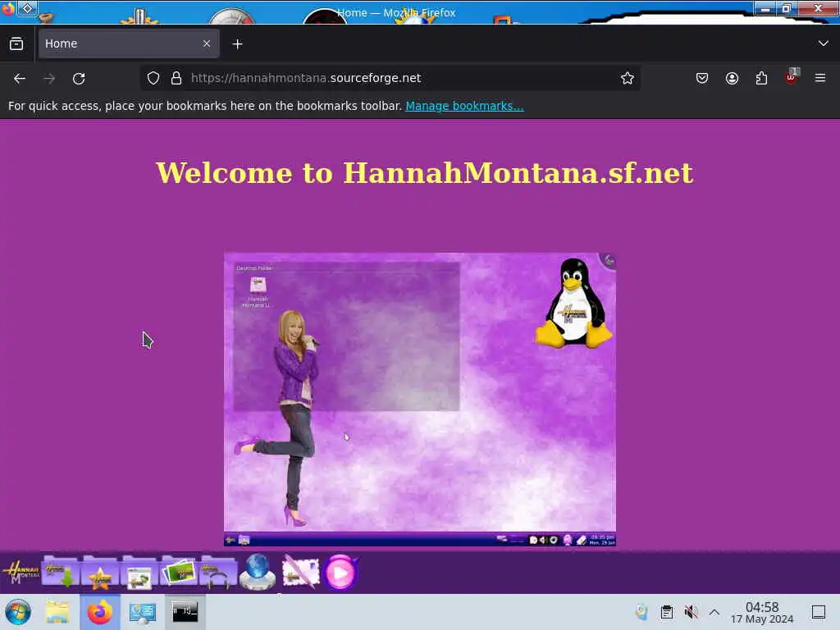Click the pin-on-all-desktops title bar button
Image resolution: width=840 pixels, height=630 pixels.
click(27, 8)
